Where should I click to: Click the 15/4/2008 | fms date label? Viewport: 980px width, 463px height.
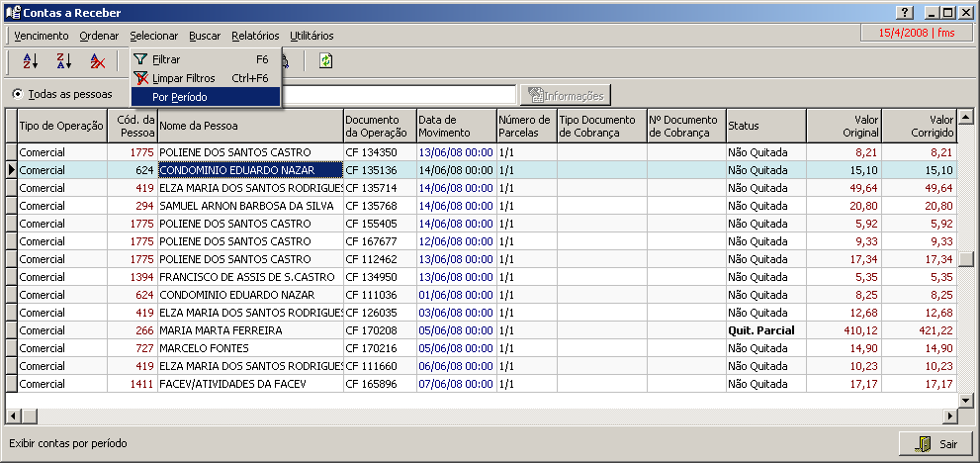917,34
